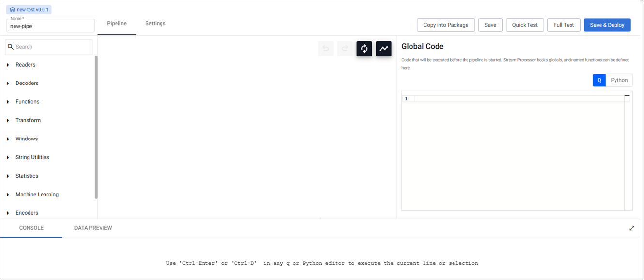Run a Quick Test of the pipeline
The width and height of the screenshot is (644, 280).
coord(525,25)
